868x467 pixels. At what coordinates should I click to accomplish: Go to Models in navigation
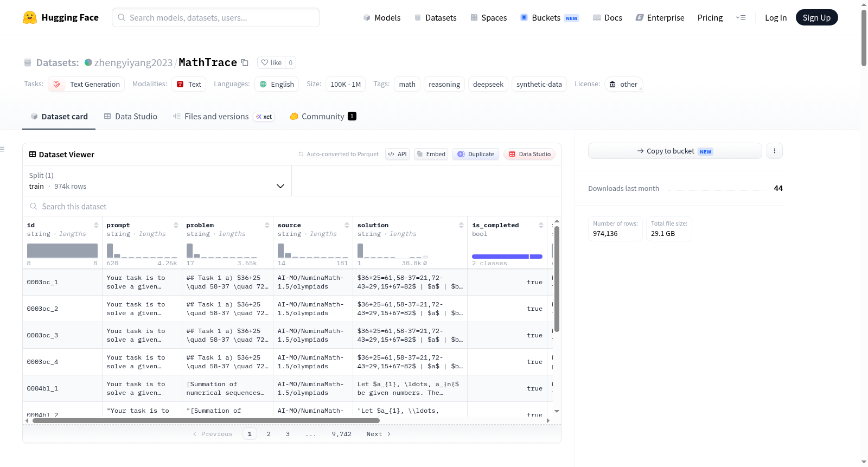(382, 17)
